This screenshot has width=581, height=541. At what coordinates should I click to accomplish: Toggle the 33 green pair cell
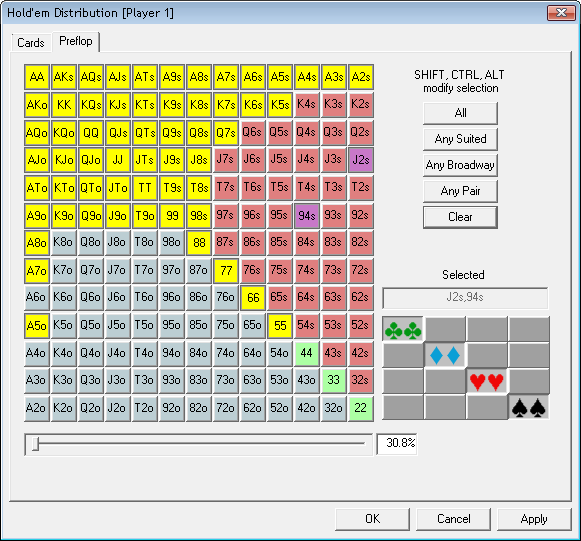[334, 380]
